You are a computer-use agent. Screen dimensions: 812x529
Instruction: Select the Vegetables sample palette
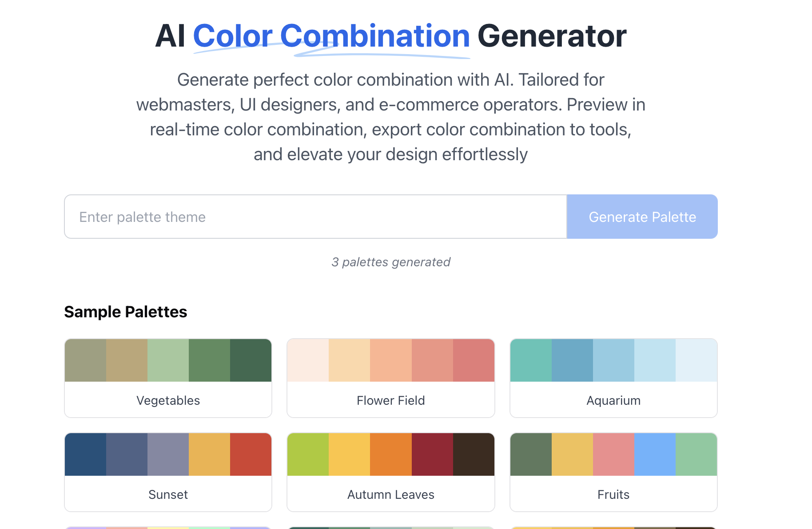point(168,400)
